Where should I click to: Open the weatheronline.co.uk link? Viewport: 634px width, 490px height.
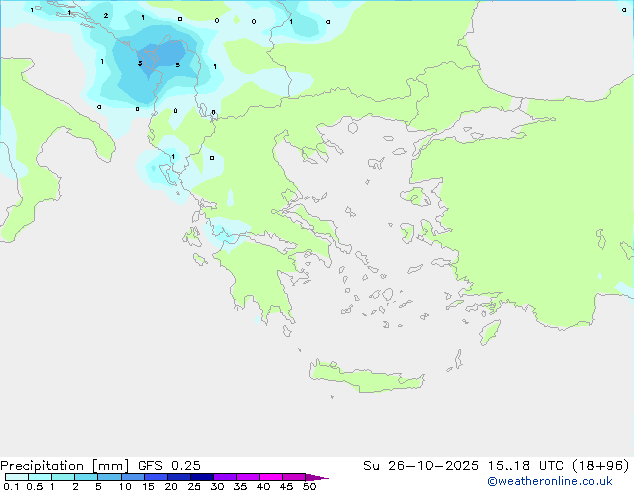[x=550, y=481]
